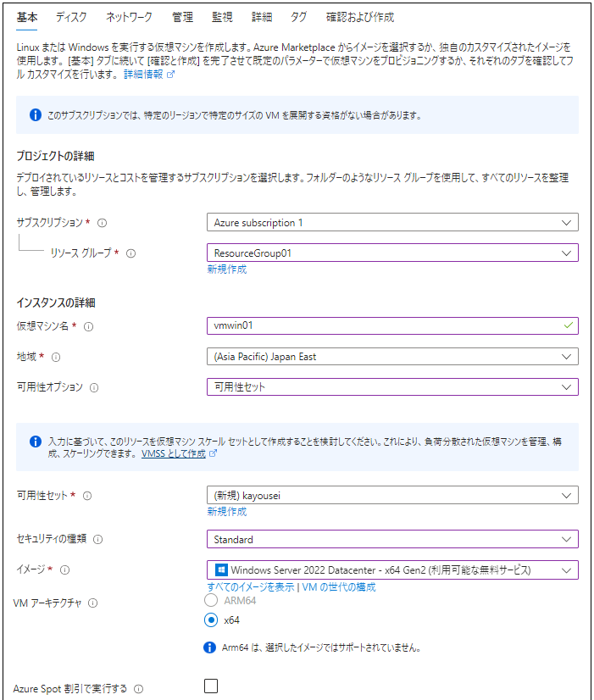Click the blue info icon in subscription notice banner
This screenshot has width=594, height=700.
pos(36,114)
